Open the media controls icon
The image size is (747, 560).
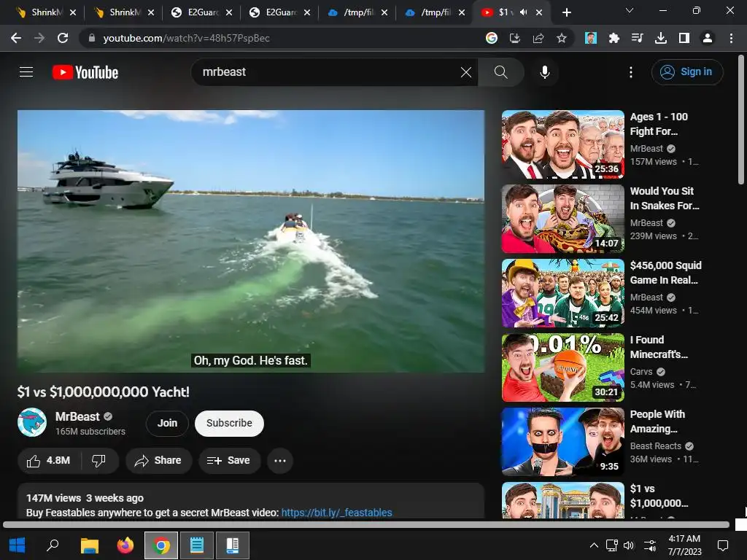click(638, 38)
